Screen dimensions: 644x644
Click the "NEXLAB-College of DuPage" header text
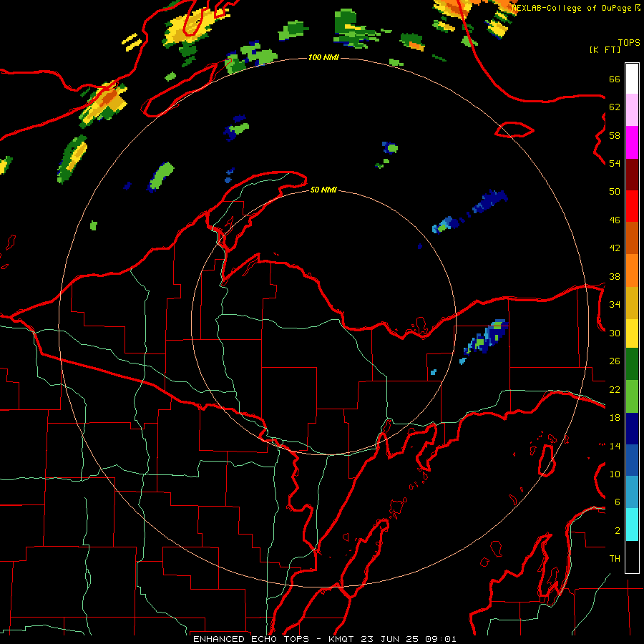click(572, 8)
